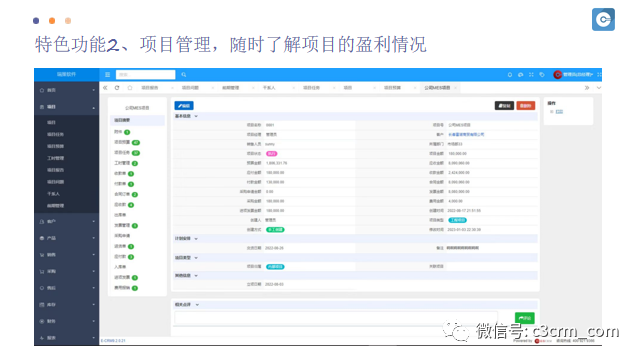Close the 公司MES项目 tab with its x
Screen dimensions: 640x360
click(456, 88)
